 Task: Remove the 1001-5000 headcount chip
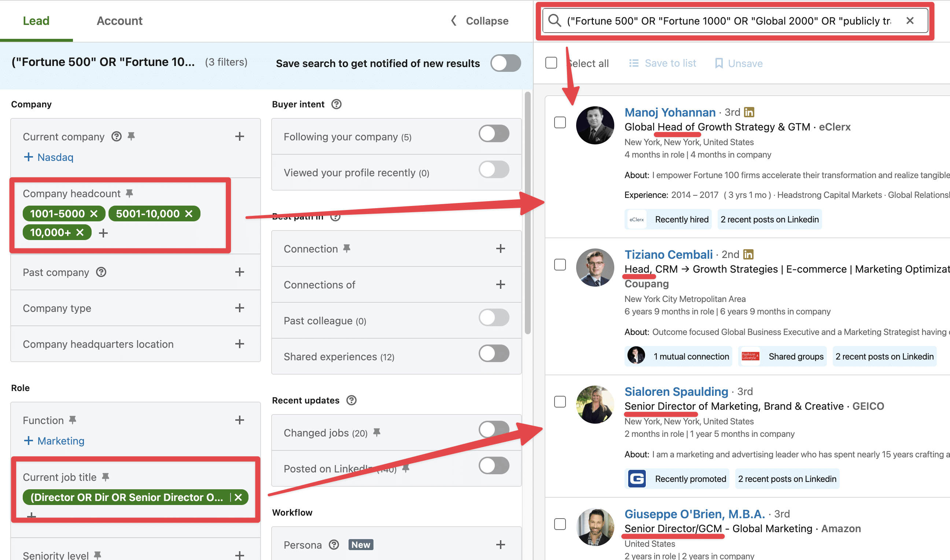click(94, 214)
